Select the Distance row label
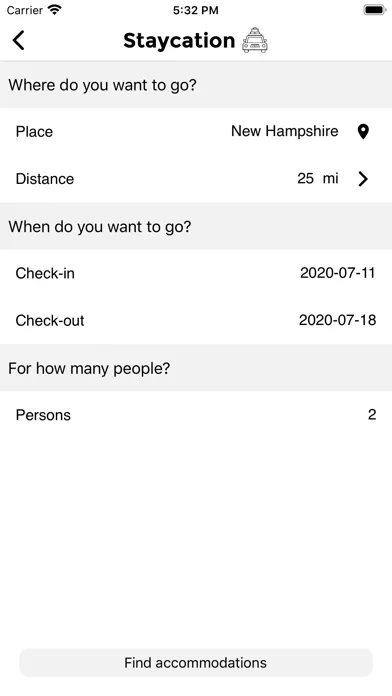Screen dimensions: 392x696 tap(45, 179)
